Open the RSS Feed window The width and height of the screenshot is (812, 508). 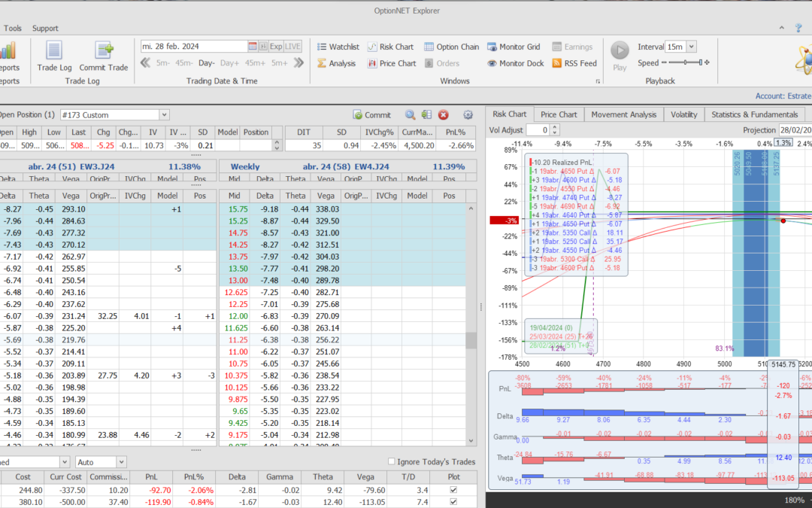pyautogui.click(x=574, y=63)
